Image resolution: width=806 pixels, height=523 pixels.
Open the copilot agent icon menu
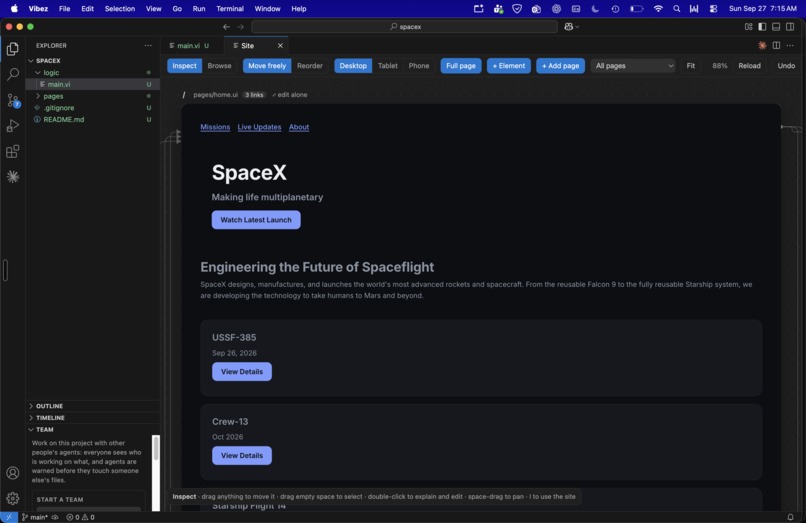click(x=571, y=27)
